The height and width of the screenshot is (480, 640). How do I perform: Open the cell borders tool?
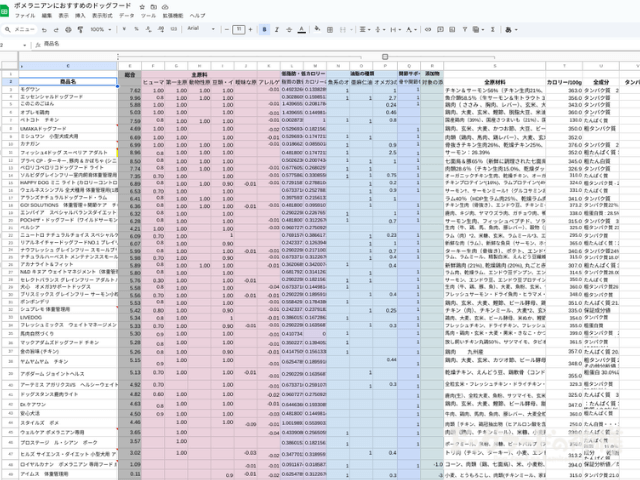330,29
